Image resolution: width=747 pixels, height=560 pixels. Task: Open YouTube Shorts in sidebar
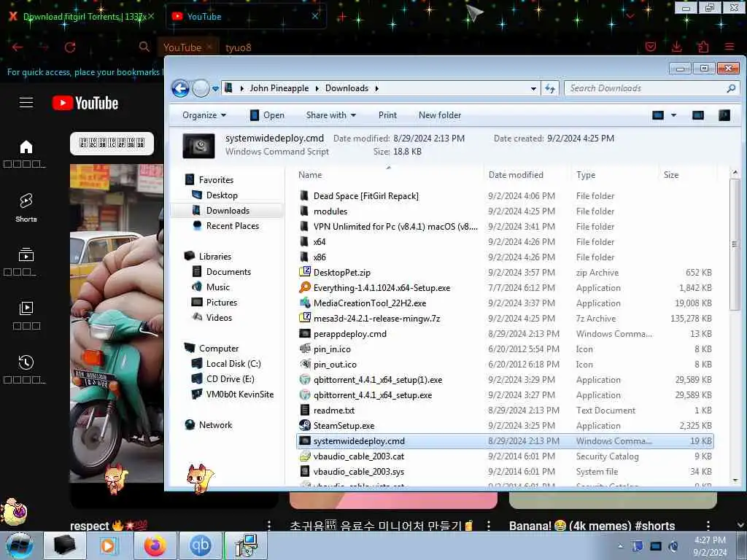coord(26,208)
